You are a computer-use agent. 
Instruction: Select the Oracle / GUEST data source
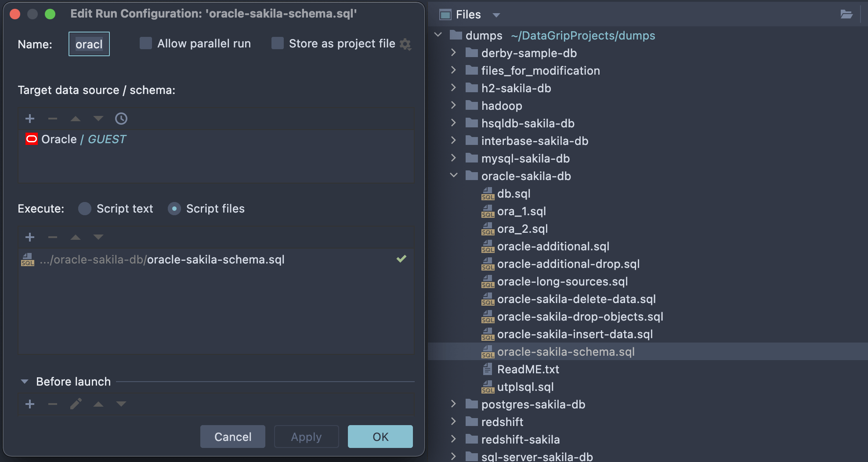[83, 140]
